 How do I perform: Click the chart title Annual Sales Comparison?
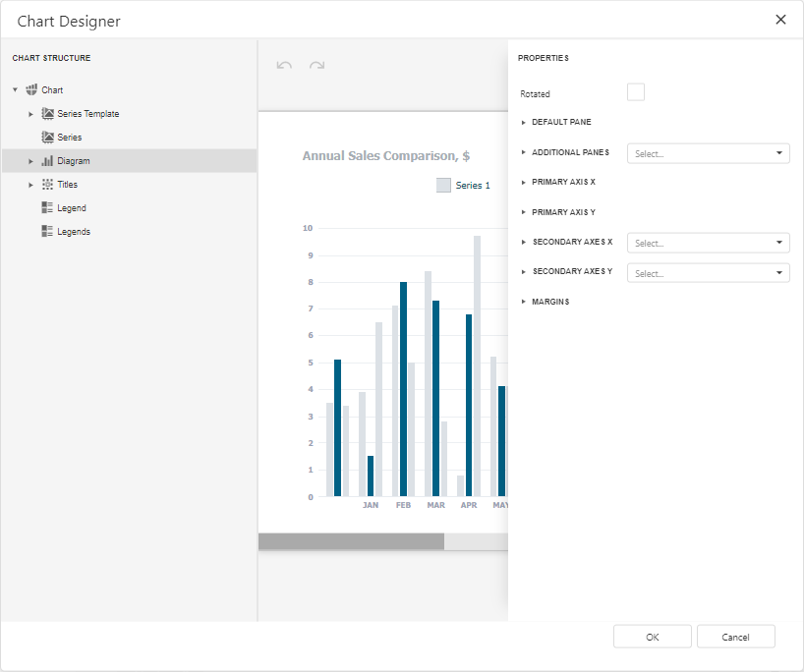click(386, 156)
